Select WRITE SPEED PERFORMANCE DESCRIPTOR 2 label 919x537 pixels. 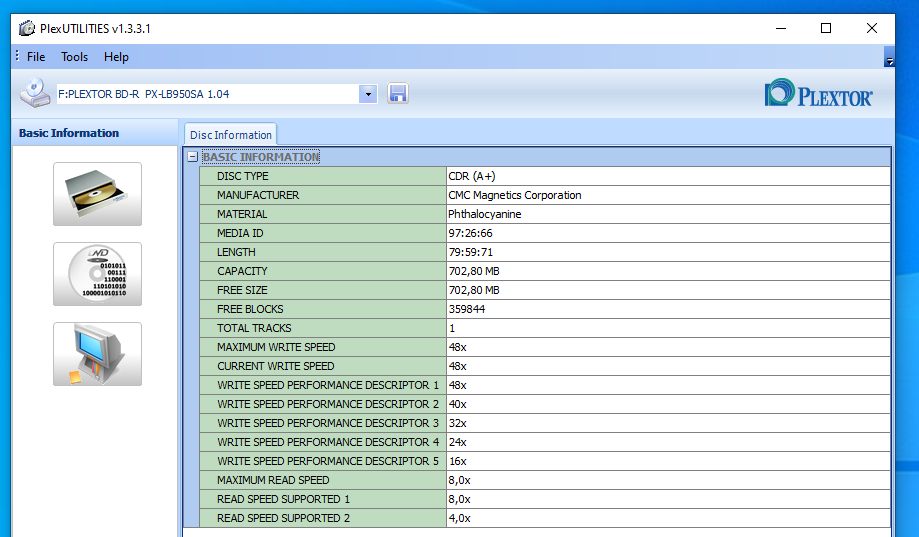[x=323, y=404]
